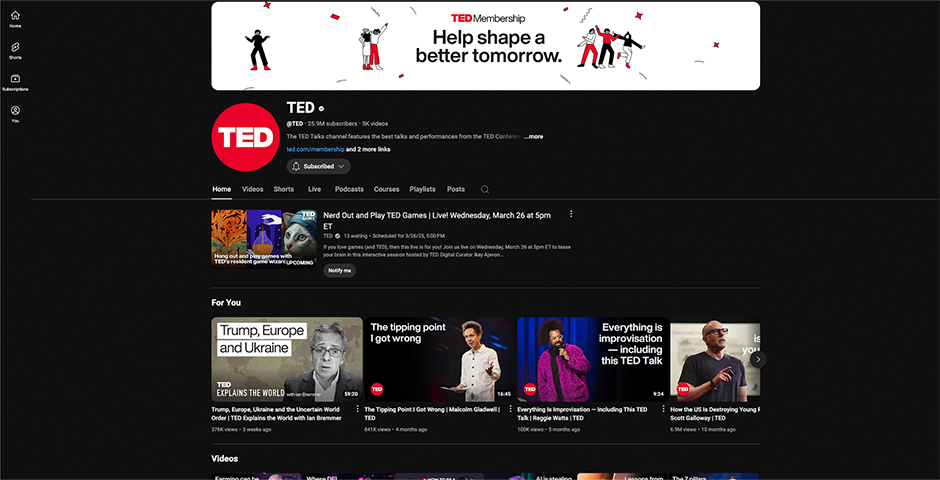Open the You sidebar icon
Screen dimensions: 940x480
15,114
